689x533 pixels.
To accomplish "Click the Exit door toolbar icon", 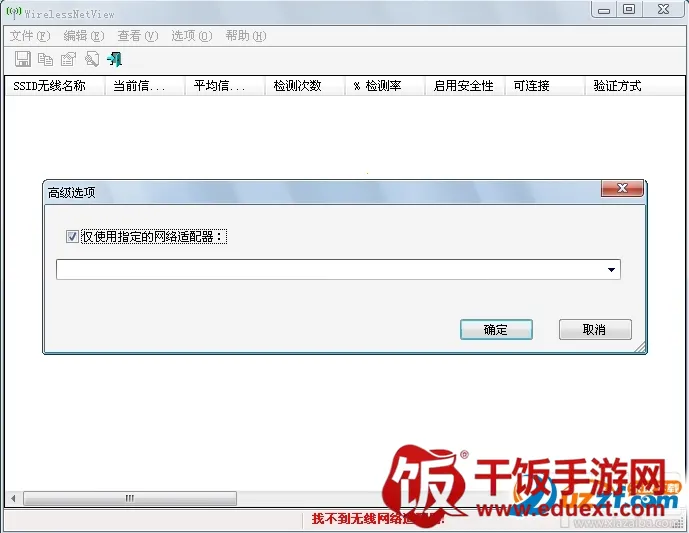I will [x=115, y=60].
